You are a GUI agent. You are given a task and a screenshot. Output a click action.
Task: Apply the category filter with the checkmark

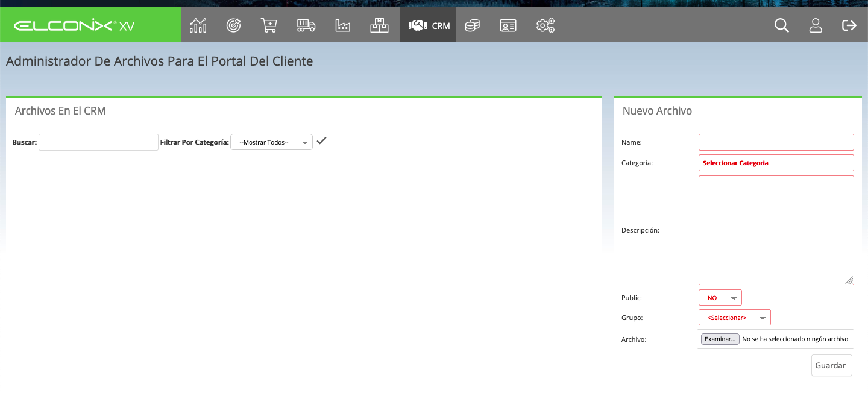point(322,141)
